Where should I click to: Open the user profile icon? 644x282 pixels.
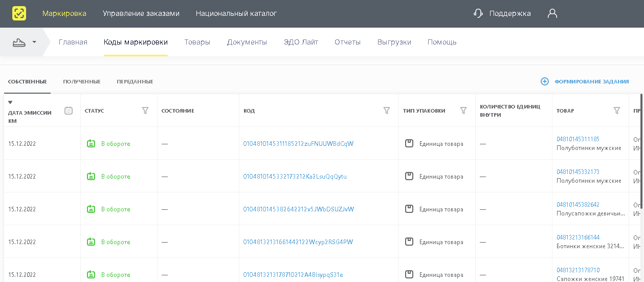552,13
